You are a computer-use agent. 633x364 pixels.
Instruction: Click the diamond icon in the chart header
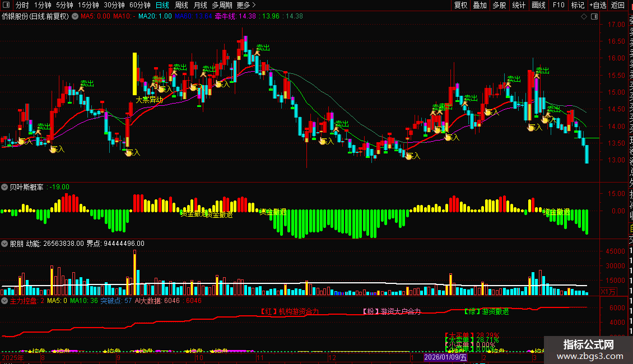pyautogui.click(x=584, y=17)
